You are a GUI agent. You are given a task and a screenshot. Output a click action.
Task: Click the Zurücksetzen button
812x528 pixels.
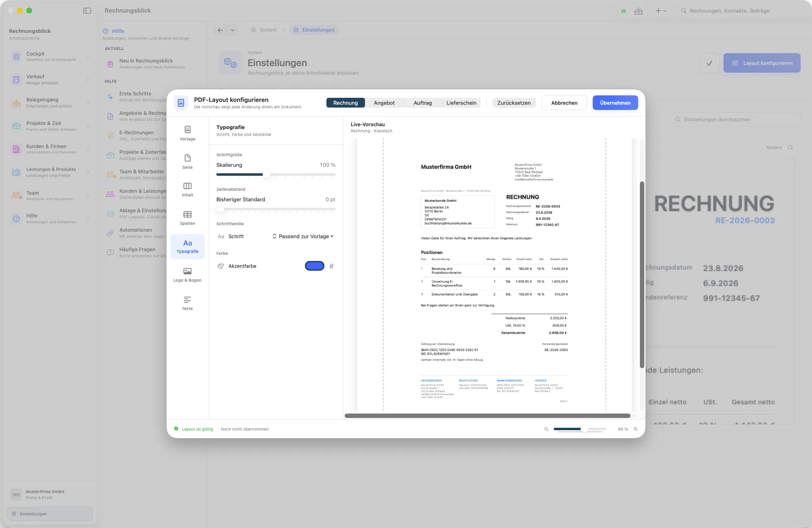coord(514,103)
